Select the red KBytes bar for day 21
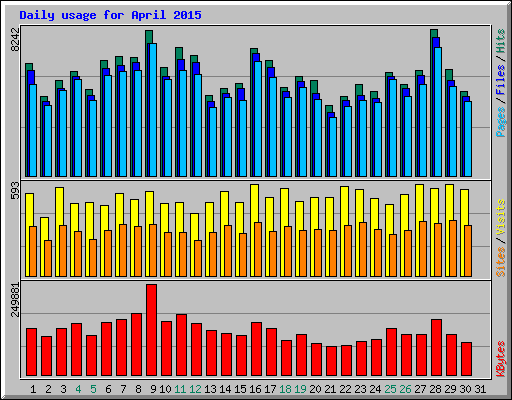Image resolution: width=512 pixels, height=400 pixels. (x=331, y=361)
